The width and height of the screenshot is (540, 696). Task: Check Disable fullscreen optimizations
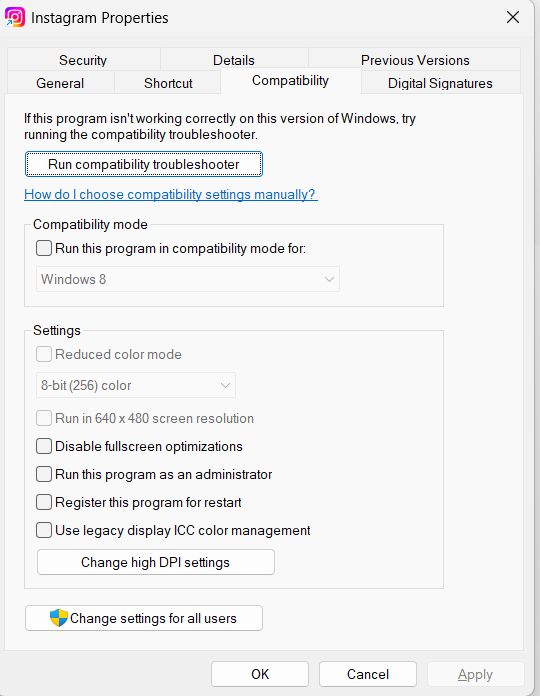44,446
